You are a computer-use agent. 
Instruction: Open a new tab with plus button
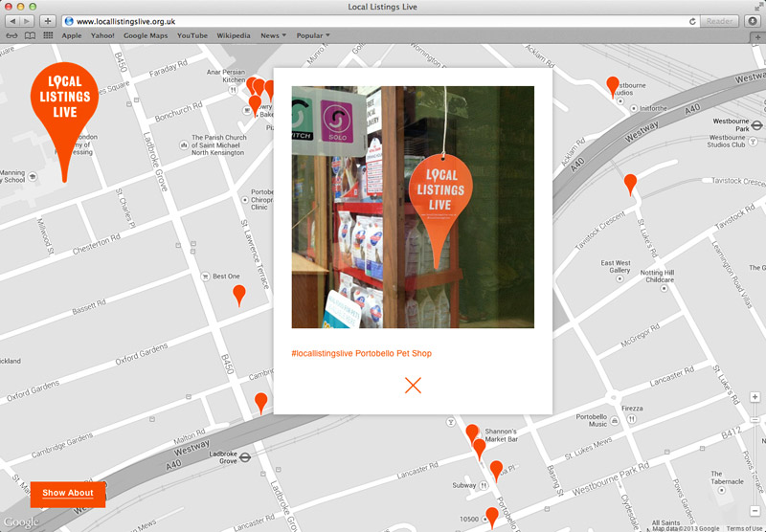(x=757, y=37)
